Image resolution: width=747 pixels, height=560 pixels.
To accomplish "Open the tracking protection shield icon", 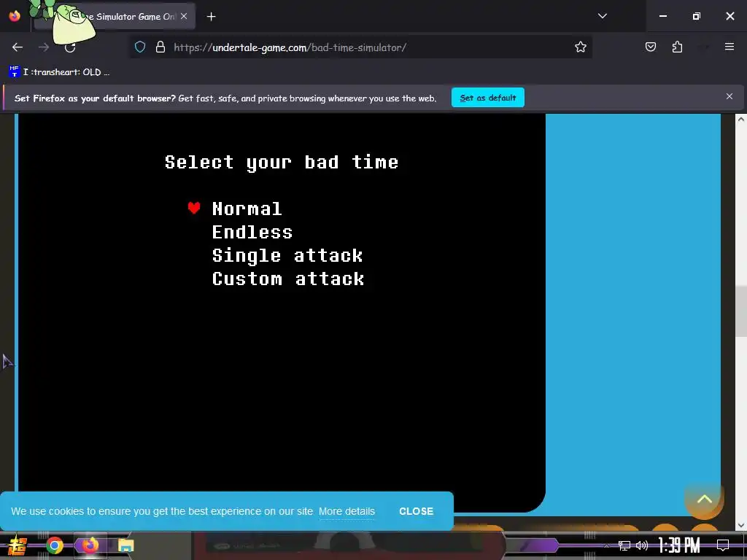I will tap(139, 47).
